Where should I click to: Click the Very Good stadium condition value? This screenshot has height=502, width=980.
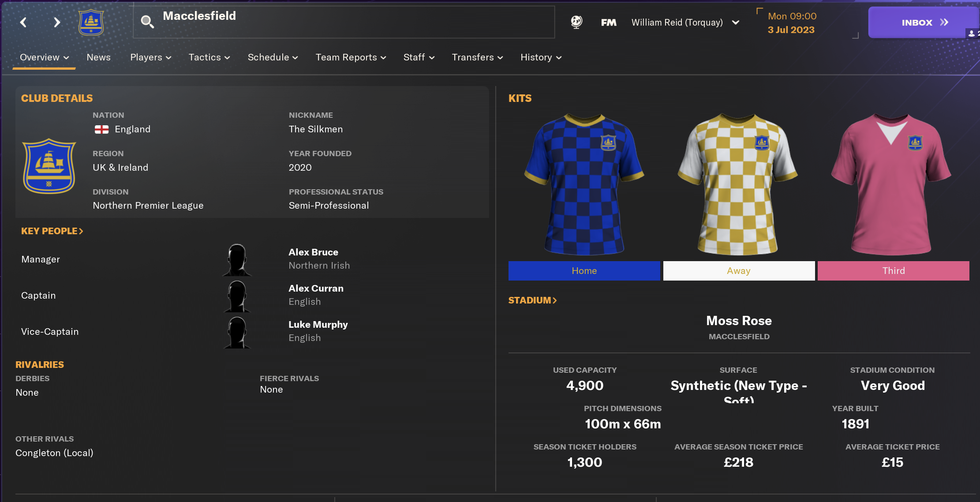pyautogui.click(x=893, y=386)
